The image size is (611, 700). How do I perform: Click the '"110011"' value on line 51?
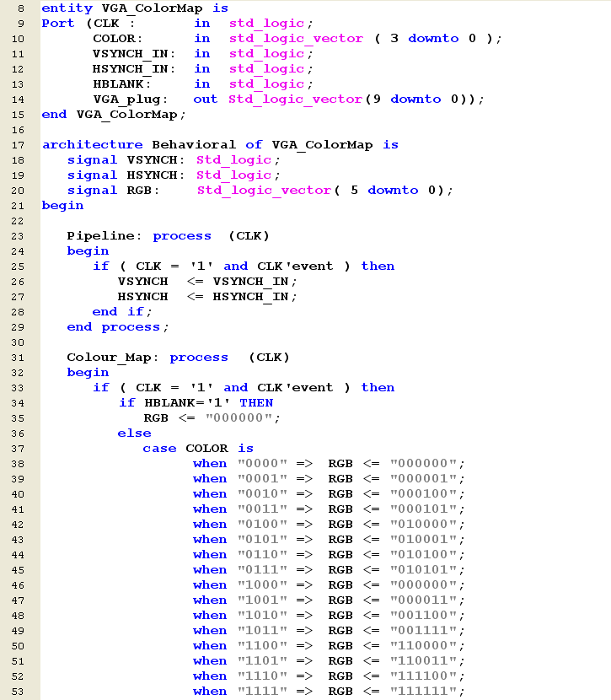point(424,660)
